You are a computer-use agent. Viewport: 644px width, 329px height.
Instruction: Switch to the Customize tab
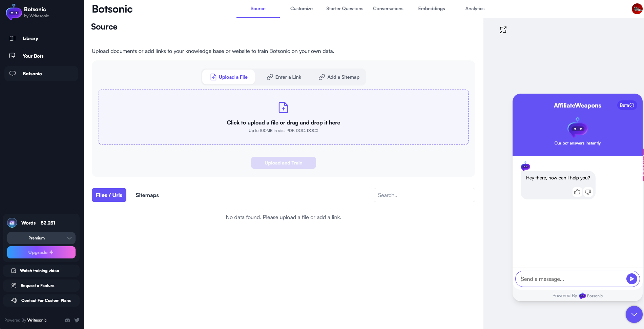(301, 9)
